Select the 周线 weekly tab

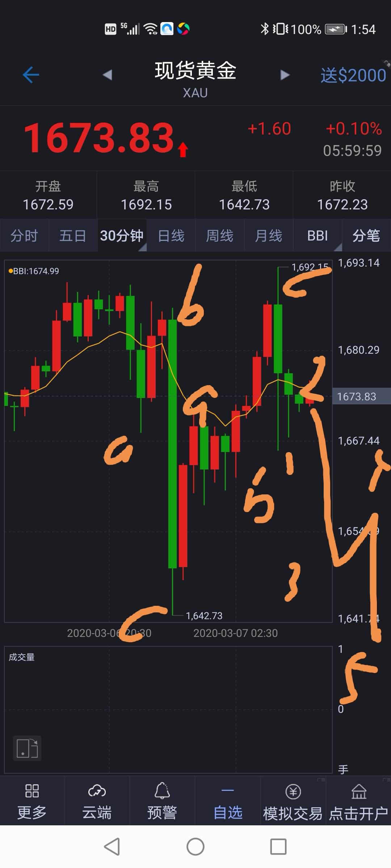220,235
